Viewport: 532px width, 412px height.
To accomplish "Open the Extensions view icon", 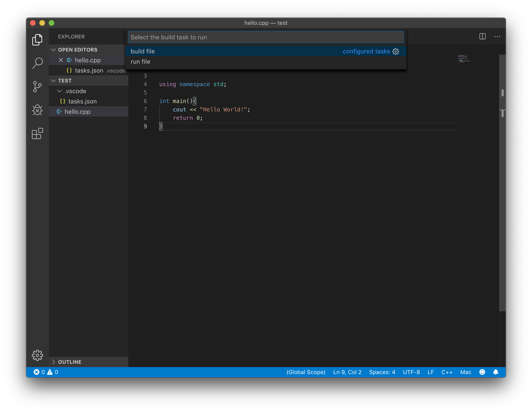I will (x=37, y=133).
